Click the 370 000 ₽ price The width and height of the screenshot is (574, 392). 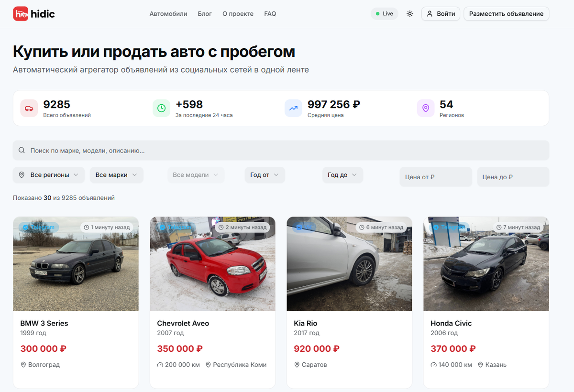[453, 348]
